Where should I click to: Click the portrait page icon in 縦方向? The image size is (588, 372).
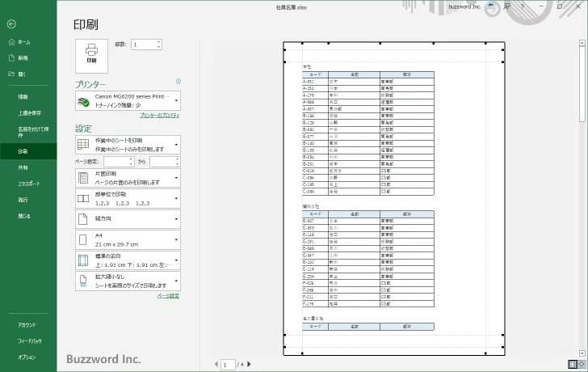83,219
